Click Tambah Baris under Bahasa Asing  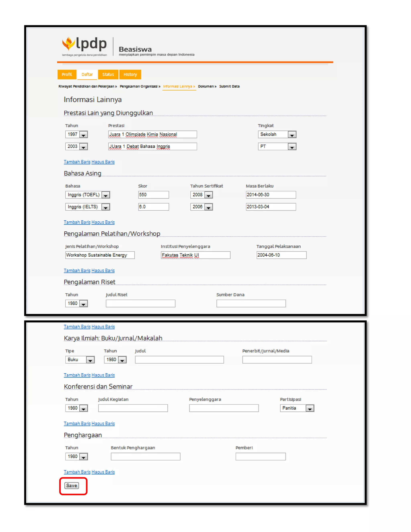click(x=77, y=222)
